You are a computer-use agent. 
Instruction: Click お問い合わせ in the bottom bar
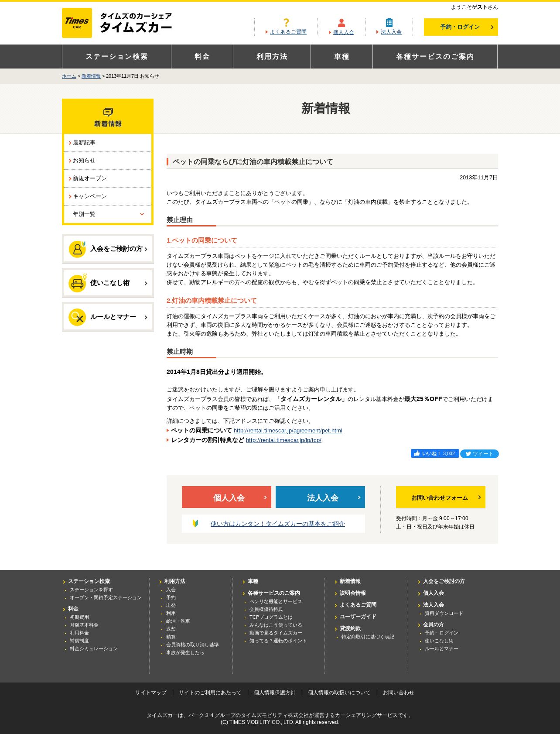(x=399, y=693)
